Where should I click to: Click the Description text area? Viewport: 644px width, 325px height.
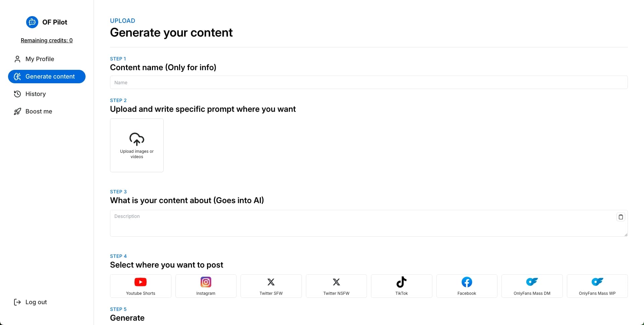[x=369, y=223]
